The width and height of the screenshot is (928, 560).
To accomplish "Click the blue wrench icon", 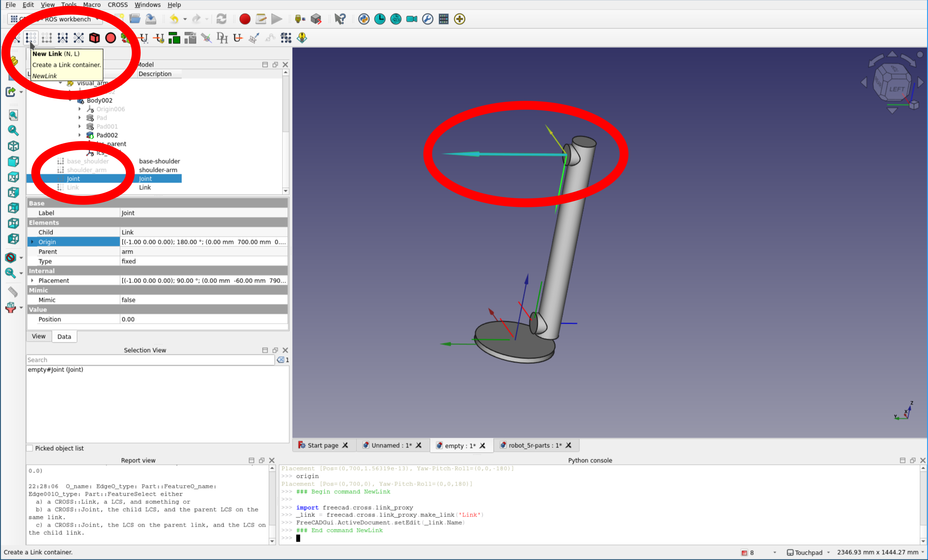I will point(427,19).
